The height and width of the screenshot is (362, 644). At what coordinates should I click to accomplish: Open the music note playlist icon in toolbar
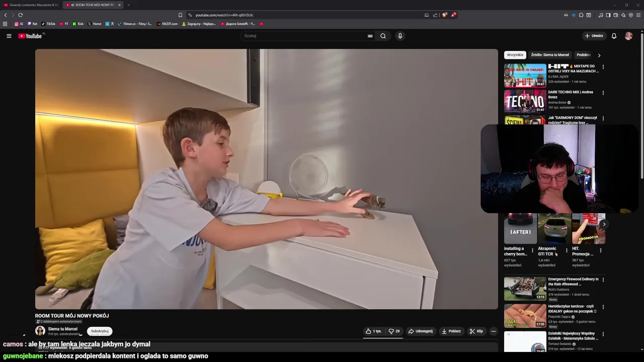pyautogui.click(x=601, y=15)
